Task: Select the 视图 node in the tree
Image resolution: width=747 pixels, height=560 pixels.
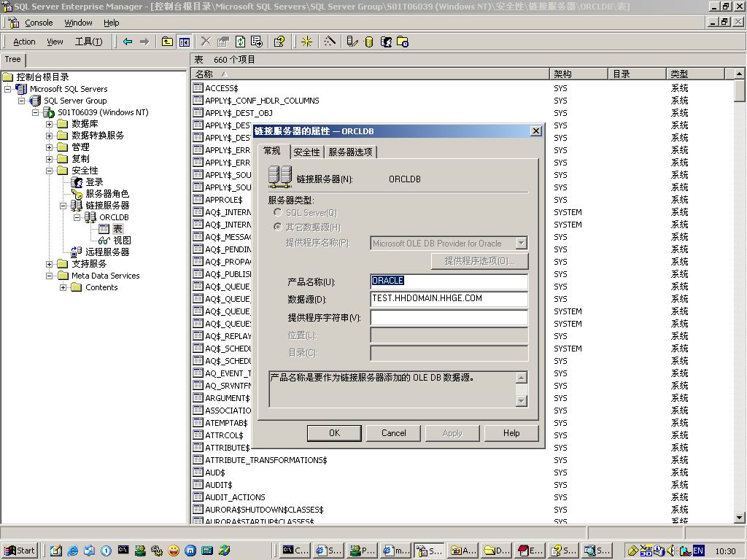Action: click(122, 241)
